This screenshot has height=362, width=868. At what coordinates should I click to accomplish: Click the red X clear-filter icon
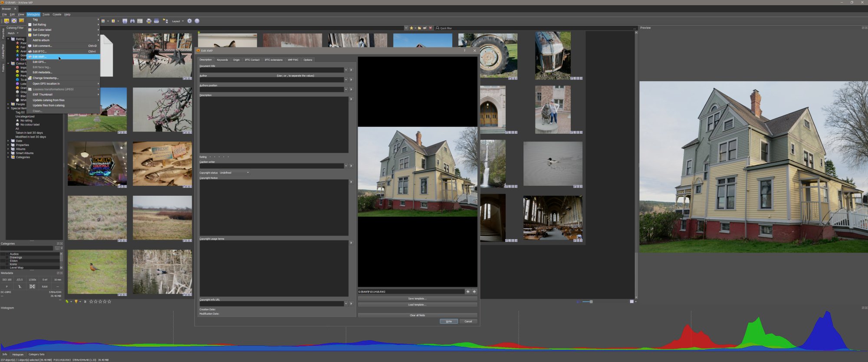pyautogui.click(x=431, y=28)
